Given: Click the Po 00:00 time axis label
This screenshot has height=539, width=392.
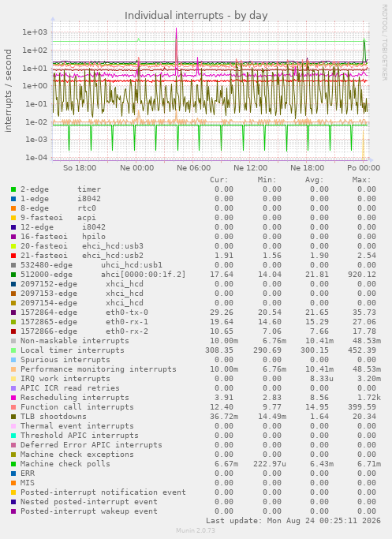Looking at the screenshot, I should [x=364, y=168].
